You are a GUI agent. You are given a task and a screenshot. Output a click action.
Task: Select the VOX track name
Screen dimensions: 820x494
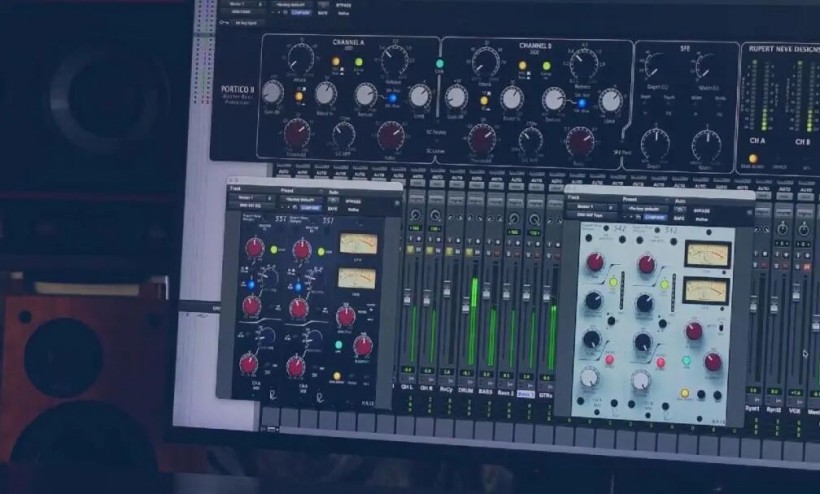tap(794, 411)
